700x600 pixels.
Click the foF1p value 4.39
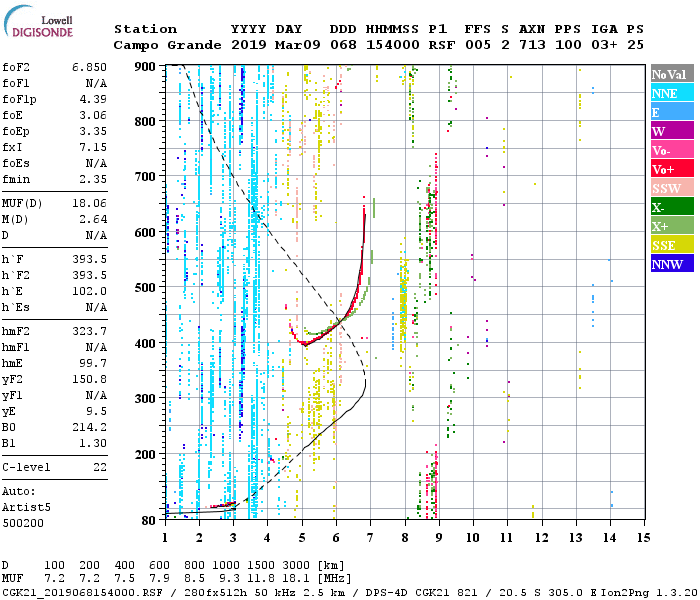tap(93, 99)
